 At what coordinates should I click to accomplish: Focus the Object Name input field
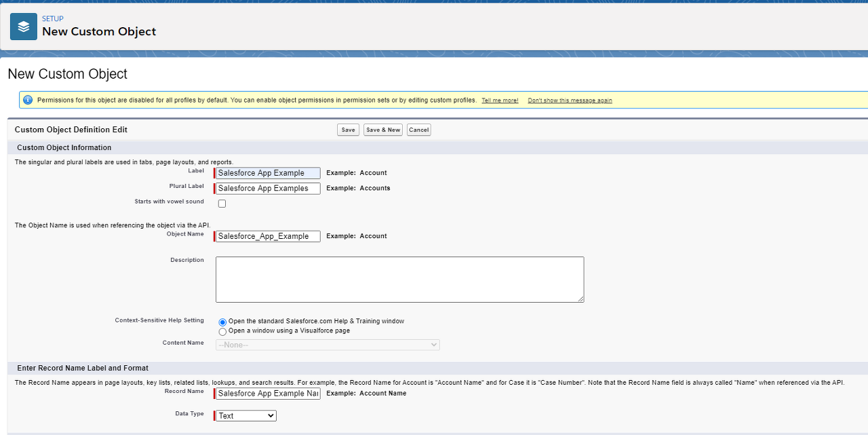pos(268,236)
